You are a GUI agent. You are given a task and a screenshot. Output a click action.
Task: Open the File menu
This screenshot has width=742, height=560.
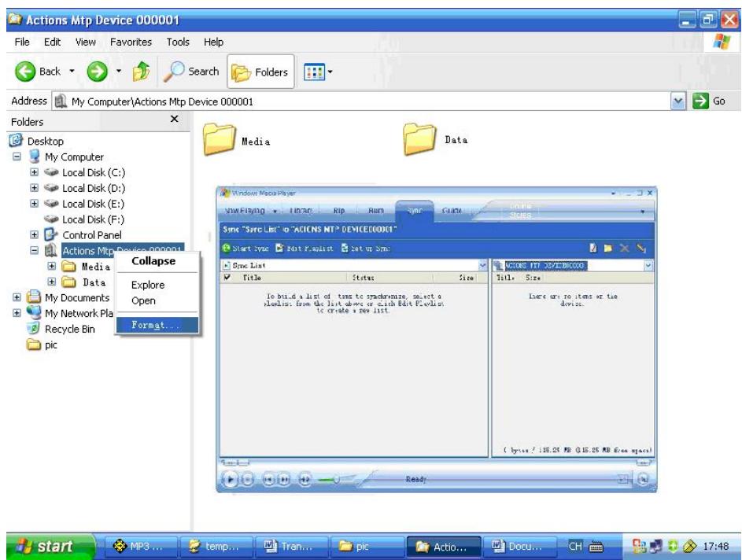(22, 42)
